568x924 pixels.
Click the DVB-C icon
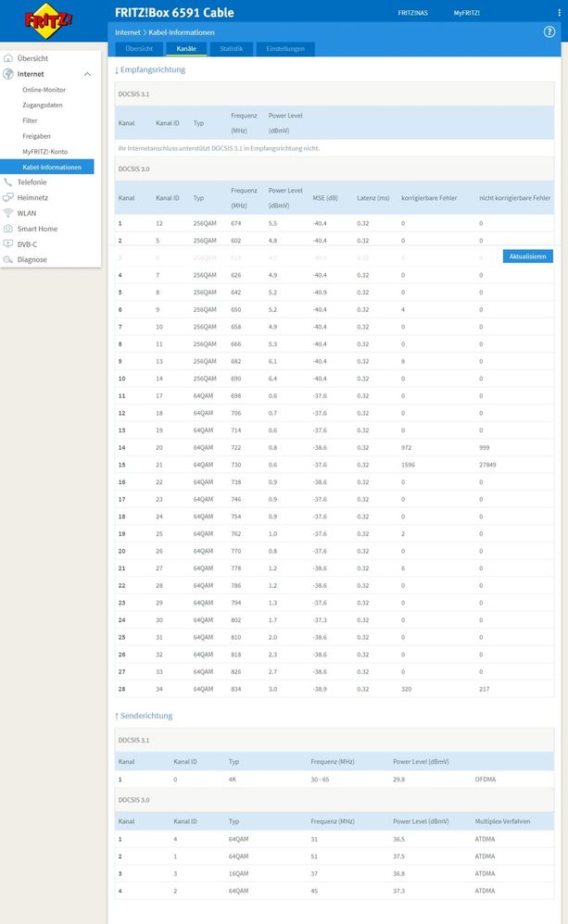tap(8, 244)
